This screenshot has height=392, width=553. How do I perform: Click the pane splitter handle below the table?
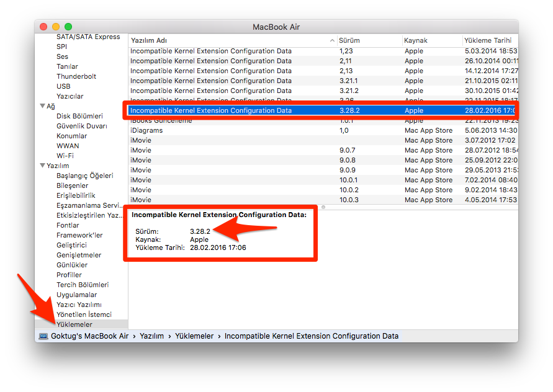(x=323, y=207)
